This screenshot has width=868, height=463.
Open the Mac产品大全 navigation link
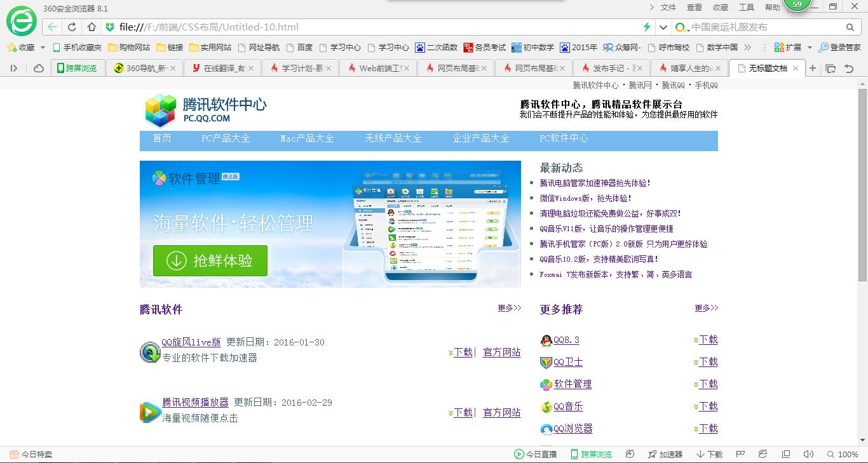coord(307,138)
